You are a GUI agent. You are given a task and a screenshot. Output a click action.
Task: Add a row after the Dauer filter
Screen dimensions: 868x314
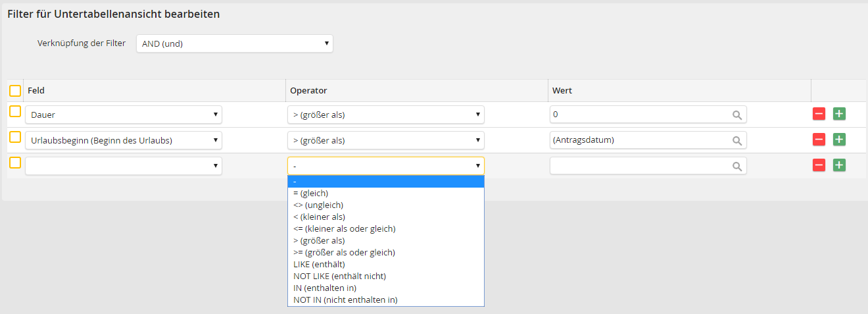[x=839, y=114]
